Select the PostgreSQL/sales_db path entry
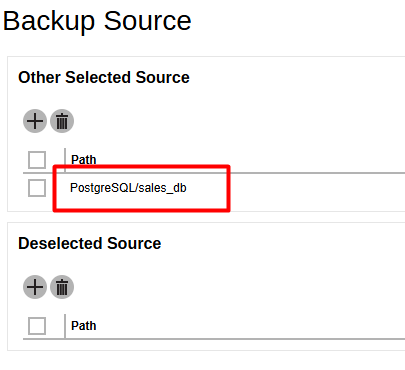This screenshot has height=370, width=405. coord(128,188)
